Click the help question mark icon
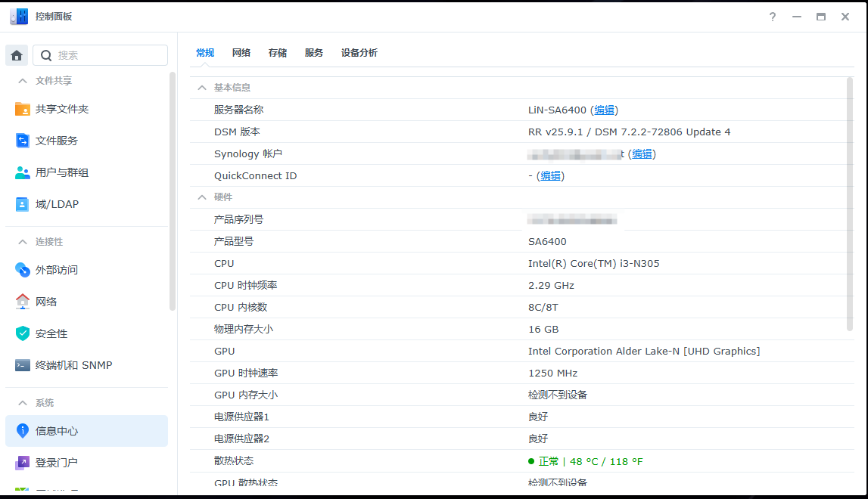Image resolution: width=868 pixels, height=499 pixels. pos(772,17)
